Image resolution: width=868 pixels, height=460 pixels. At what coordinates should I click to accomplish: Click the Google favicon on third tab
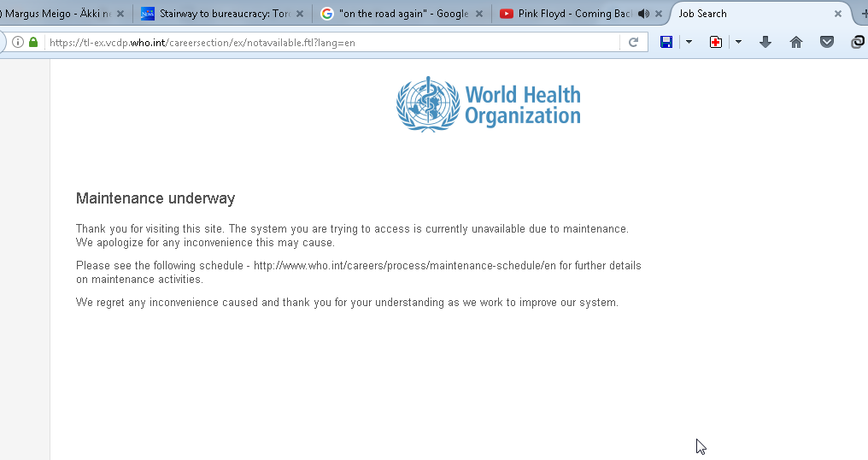click(x=327, y=14)
